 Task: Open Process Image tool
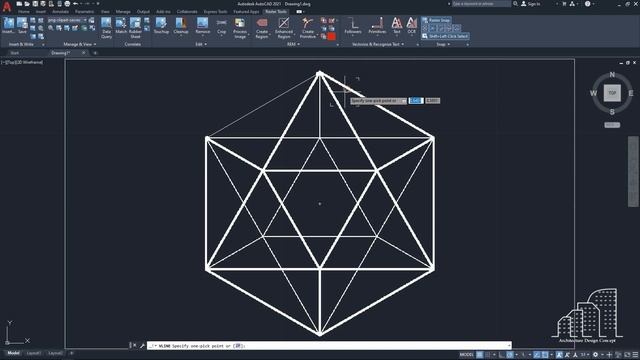coord(240,28)
